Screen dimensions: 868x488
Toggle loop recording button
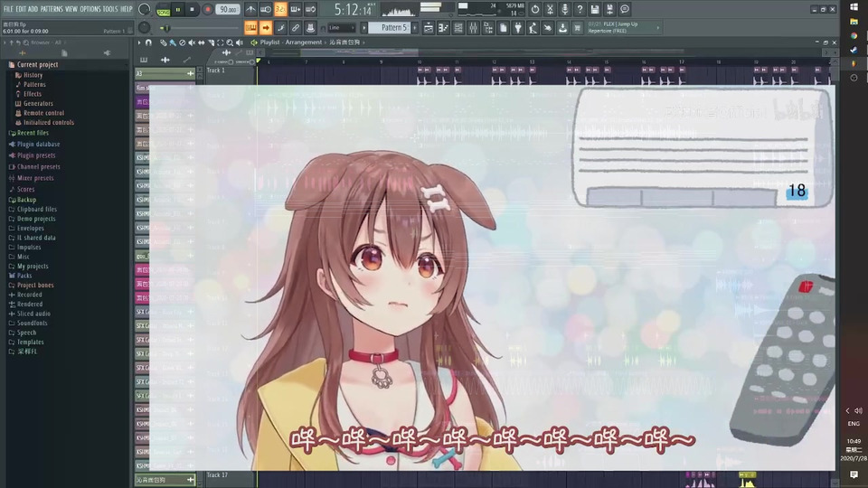point(310,9)
